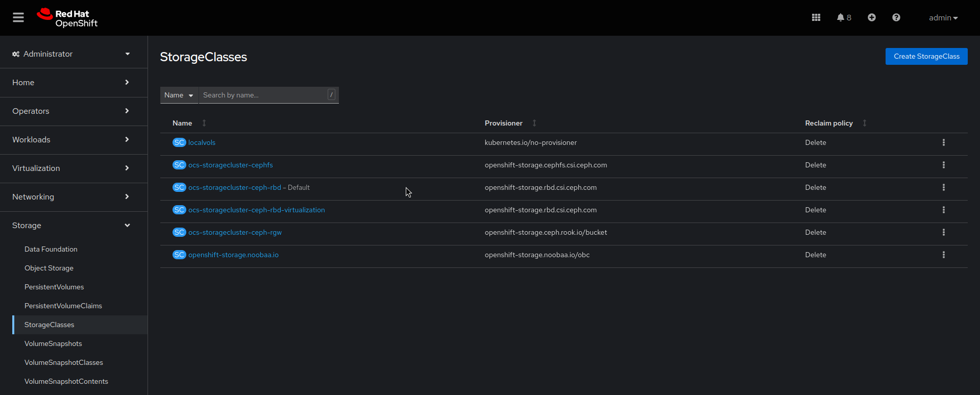Go to PersistentVolumeClaims in sidebar

[63, 306]
